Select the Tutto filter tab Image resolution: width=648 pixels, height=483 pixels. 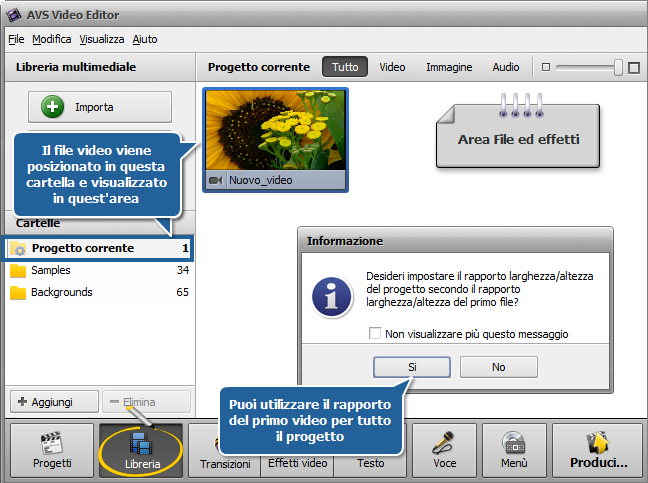345,67
